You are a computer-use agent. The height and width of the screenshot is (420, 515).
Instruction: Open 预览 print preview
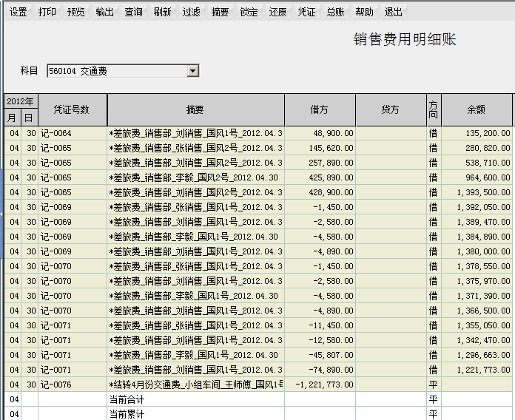point(75,13)
